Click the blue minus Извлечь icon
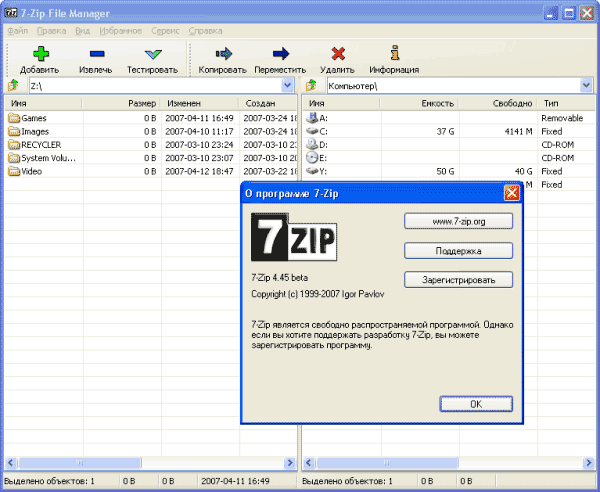The height and width of the screenshot is (492, 600). tap(97, 54)
